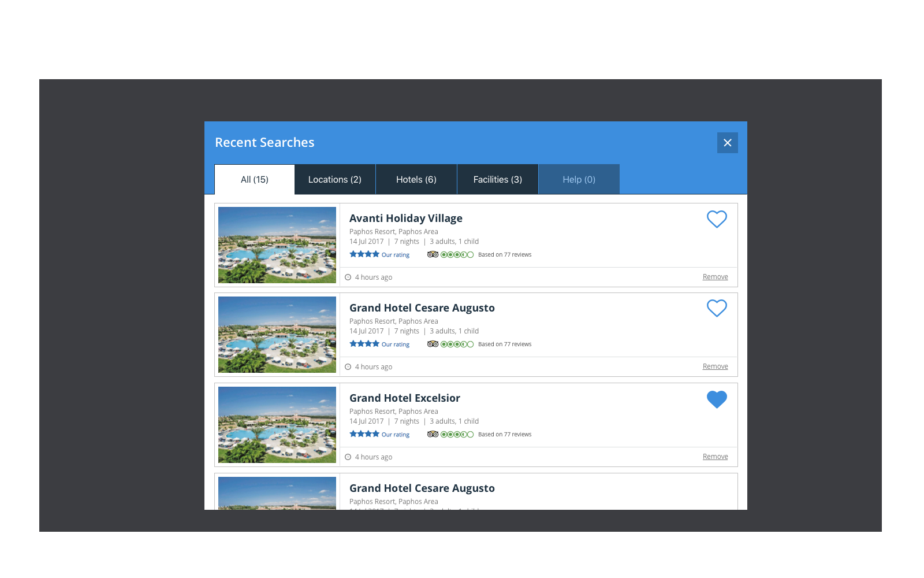Toggle heart on first Grand Hotel Cesare Augusto

[717, 308]
